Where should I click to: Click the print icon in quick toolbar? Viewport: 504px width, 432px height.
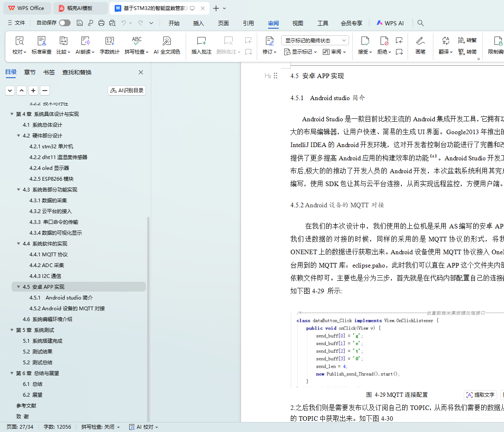101,23
